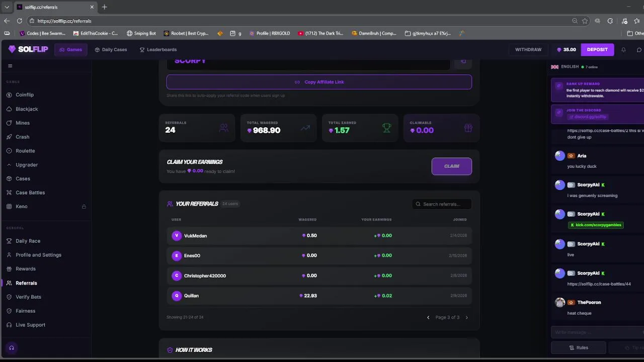Select Mines in the sidebar

[23, 123]
